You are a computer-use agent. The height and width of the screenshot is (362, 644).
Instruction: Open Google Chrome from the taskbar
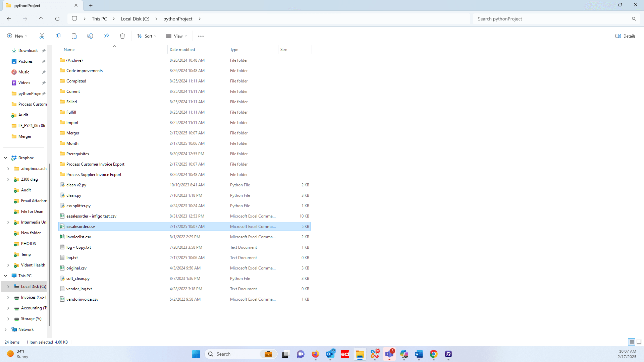[x=434, y=354]
